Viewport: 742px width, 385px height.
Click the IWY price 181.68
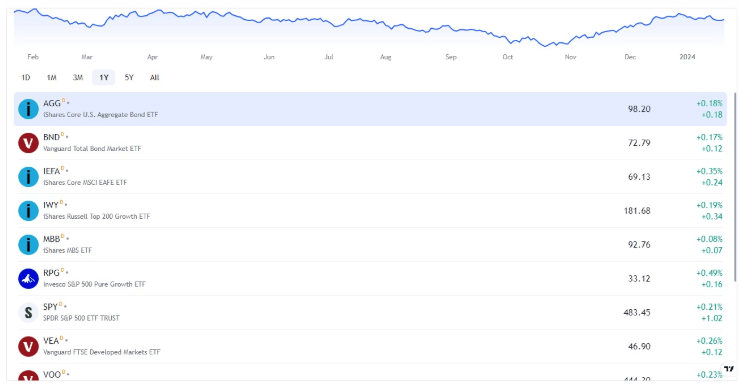(637, 211)
